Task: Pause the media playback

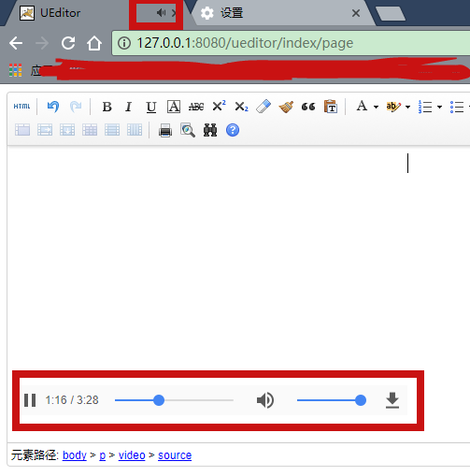Action: tap(30, 400)
